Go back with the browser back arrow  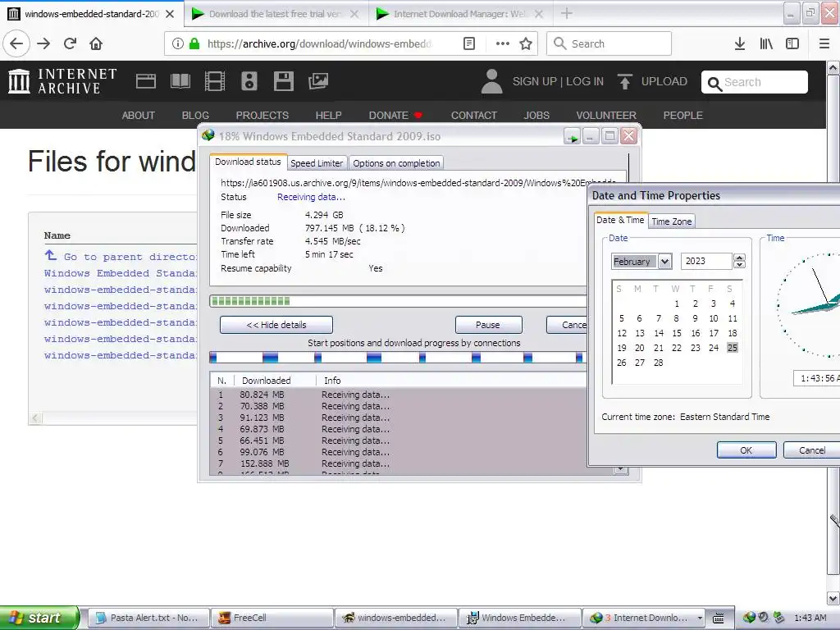point(16,43)
